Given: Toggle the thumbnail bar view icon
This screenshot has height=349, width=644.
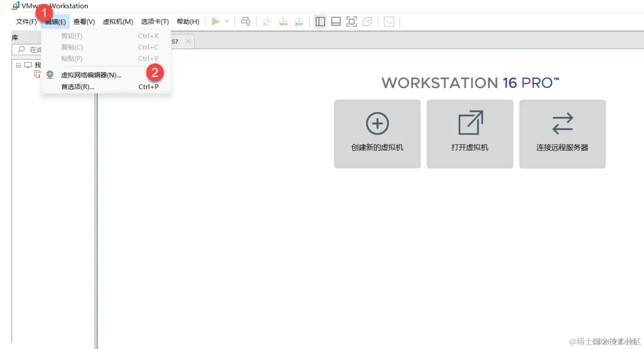Looking at the screenshot, I should [x=336, y=22].
